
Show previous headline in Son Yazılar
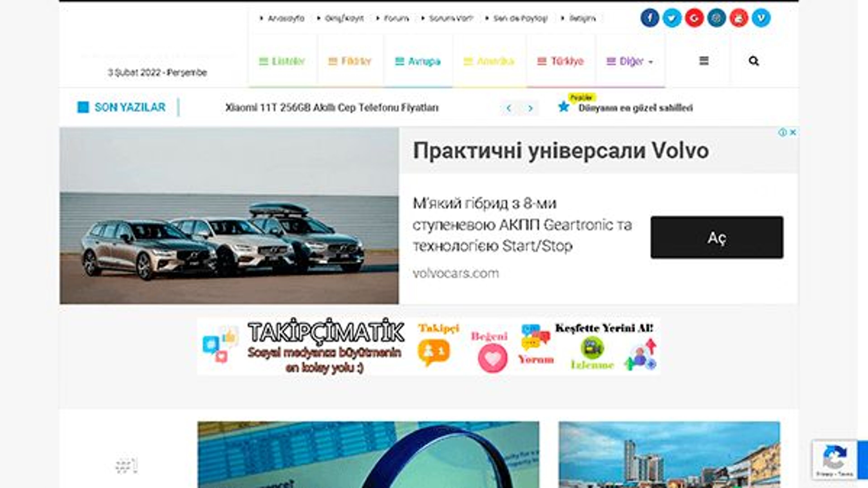(509, 108)
